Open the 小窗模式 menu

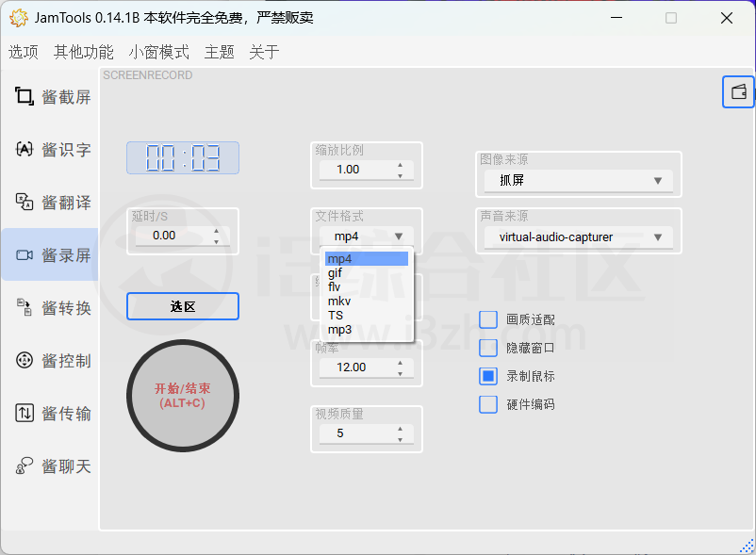tap(158, 52)
